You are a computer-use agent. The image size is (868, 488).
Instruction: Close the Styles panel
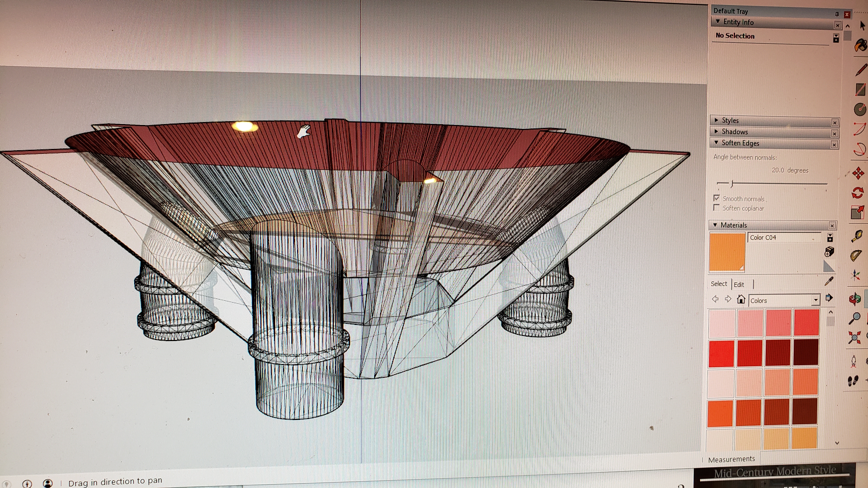click(x=835, y=123)
